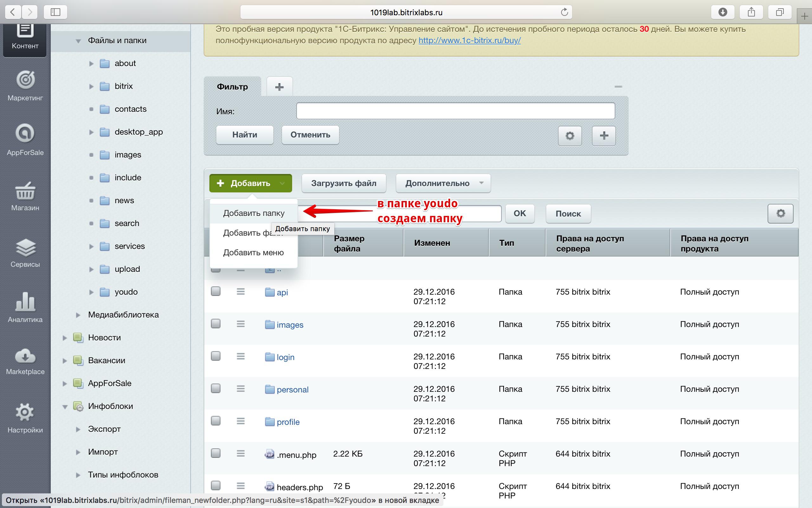This screenshot has width=812, height=508.
Task: Click the green Добавить button
Action: click(x=251, y=183)
